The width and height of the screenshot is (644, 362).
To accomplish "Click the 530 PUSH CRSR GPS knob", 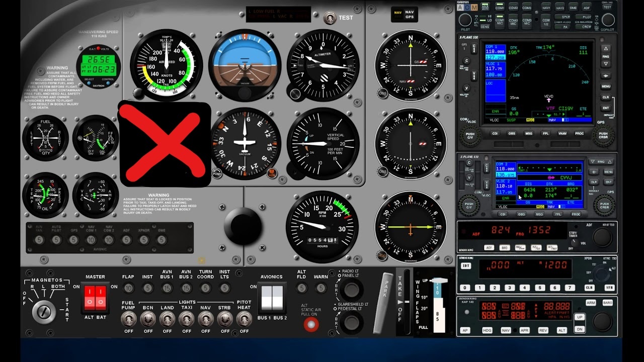I will coord(603,136).
